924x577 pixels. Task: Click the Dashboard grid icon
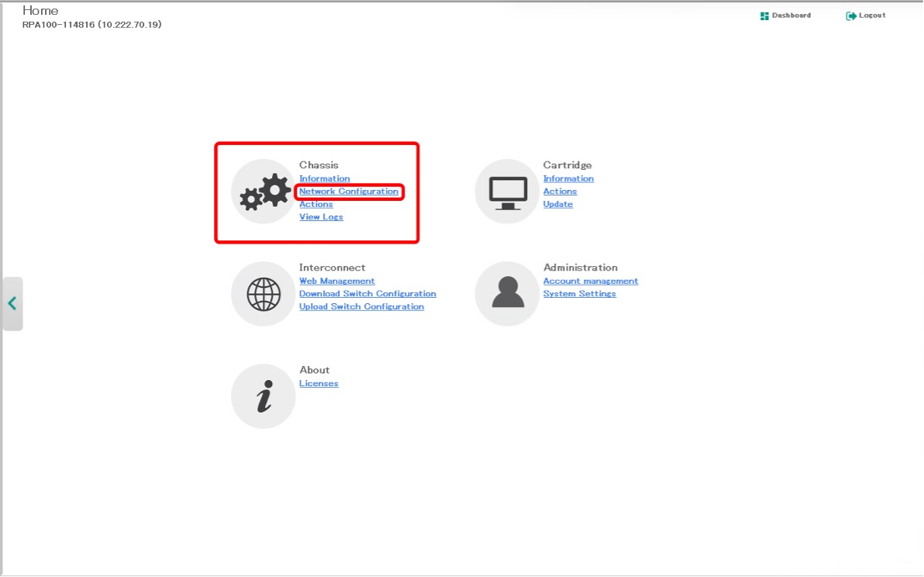[x=764, y=16]
